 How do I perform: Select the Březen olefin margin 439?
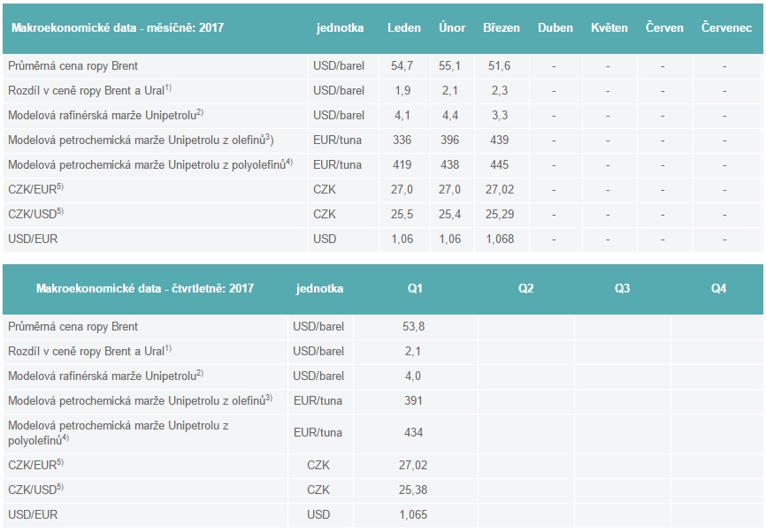click(499, 141)
